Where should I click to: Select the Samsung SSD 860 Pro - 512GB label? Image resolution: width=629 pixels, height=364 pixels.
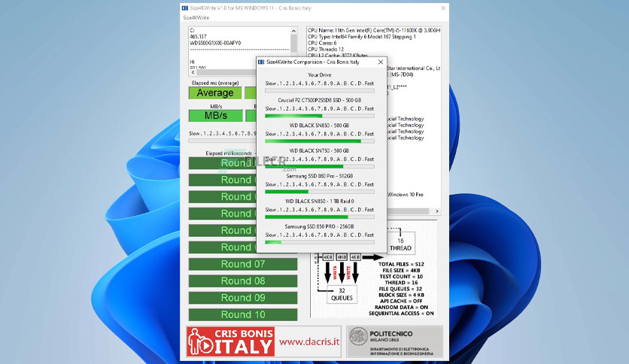click(320, 176)
